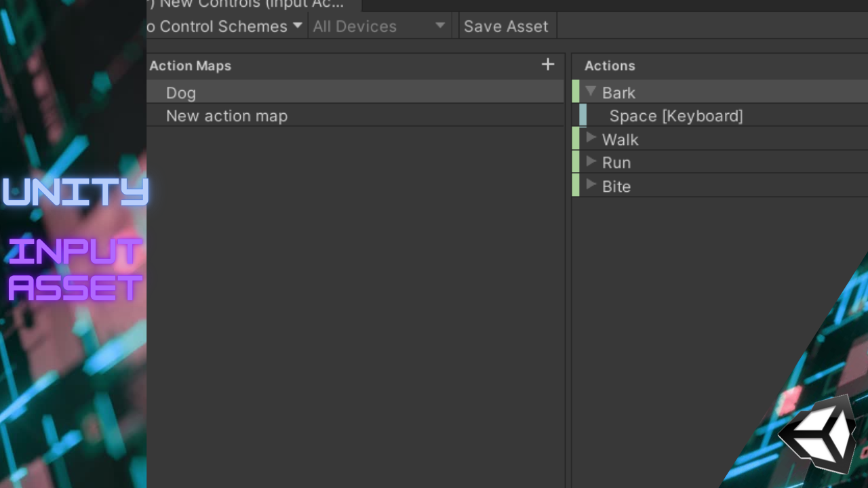Screen dimensions: 868x488
Task: Select the Walk action
Action: pos(620,139)
